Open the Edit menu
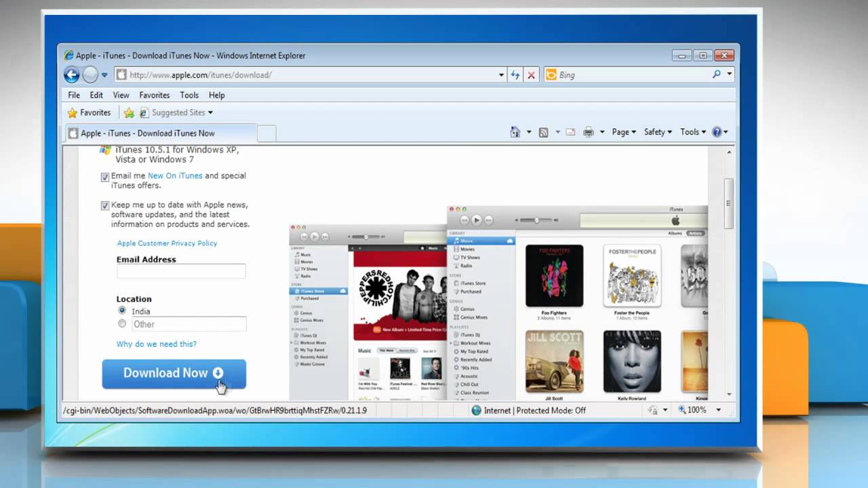This screenshot has width=868, height=488. coord(96,95)
